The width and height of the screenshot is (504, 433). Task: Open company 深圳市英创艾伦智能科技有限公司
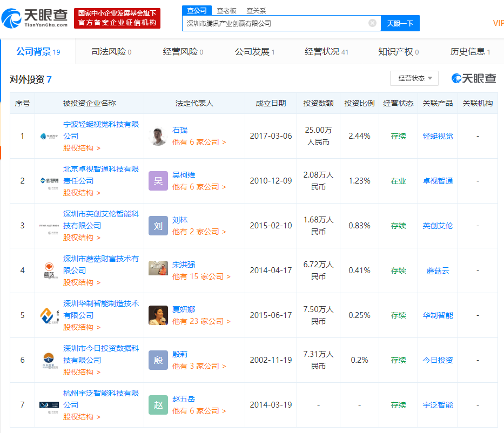click(x=101, y=220)
